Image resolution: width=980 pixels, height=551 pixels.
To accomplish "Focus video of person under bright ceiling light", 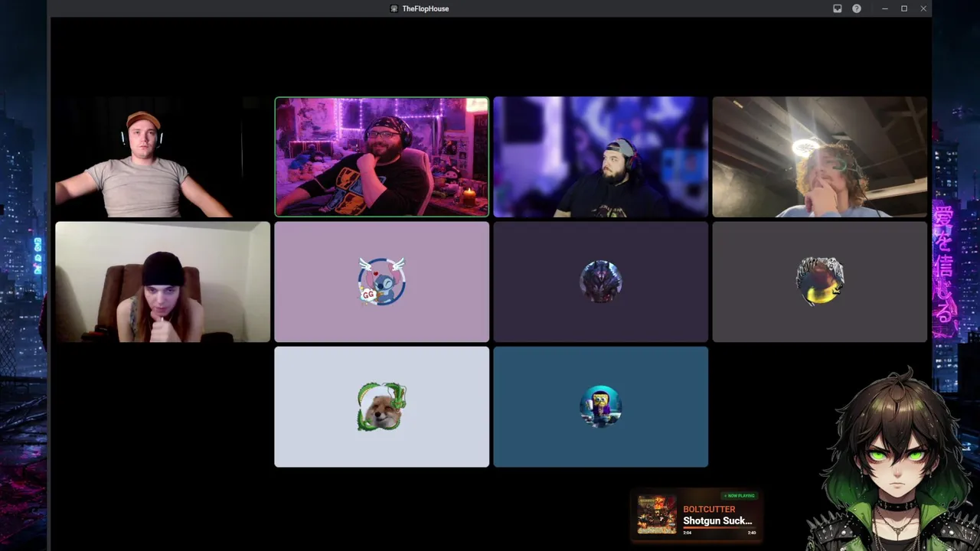I will (819, 157).
